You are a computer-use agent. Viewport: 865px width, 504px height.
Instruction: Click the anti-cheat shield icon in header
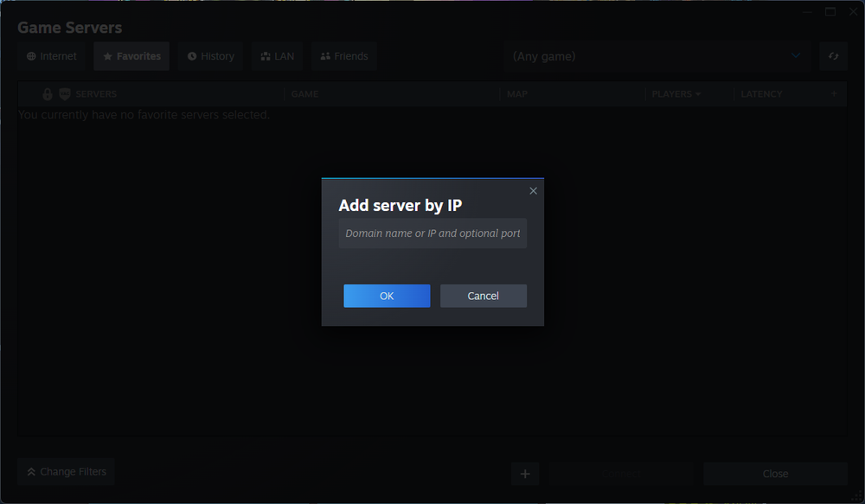(62, 93)
